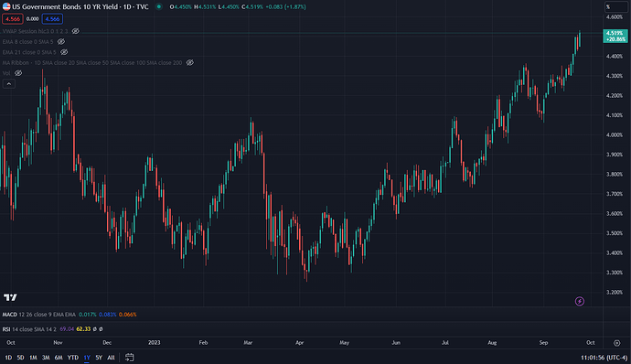Click the TradingView logo
The height and width of the screenshot is (364, 631).
coord(10,297)
